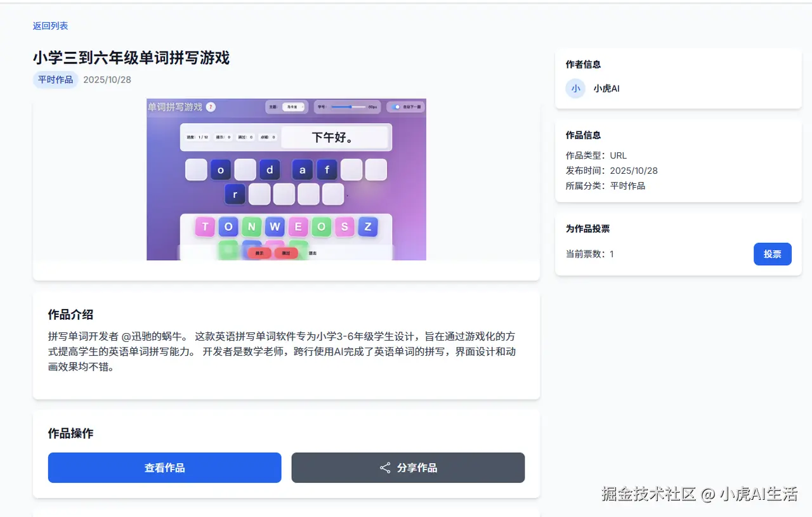Click the share icon on 分享作品
The image size is (812, 517).
[x=385, y=468]
